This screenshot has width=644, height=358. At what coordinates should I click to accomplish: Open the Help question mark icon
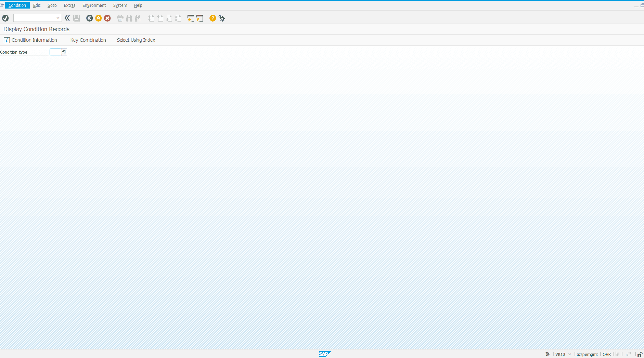pyautogui.click(x=212, y=18)
